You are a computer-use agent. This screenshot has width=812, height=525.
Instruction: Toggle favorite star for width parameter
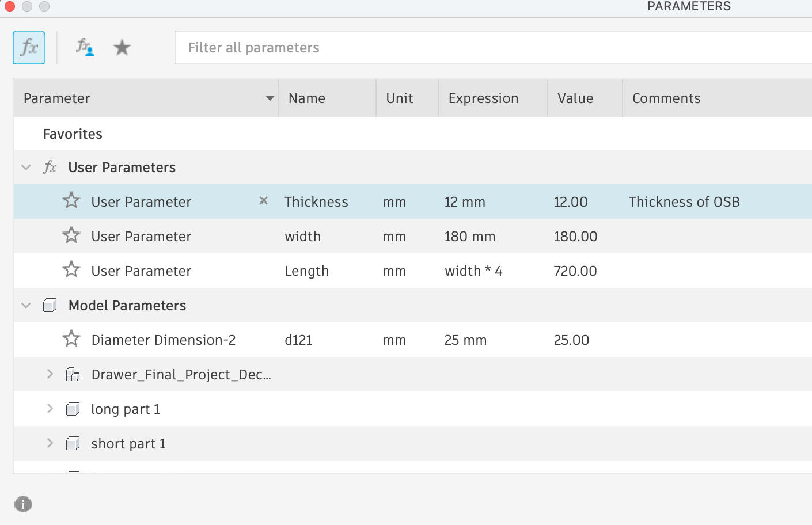coord(71,235)
